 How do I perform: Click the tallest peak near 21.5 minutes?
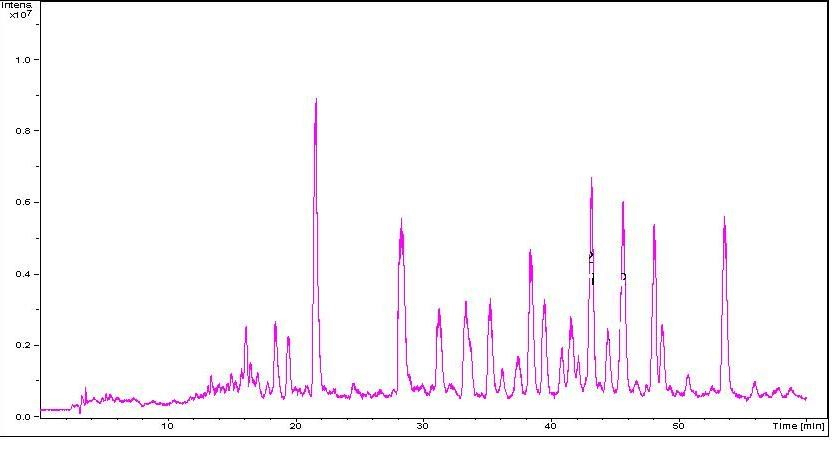pyautogui.click(x=316, y=102)
